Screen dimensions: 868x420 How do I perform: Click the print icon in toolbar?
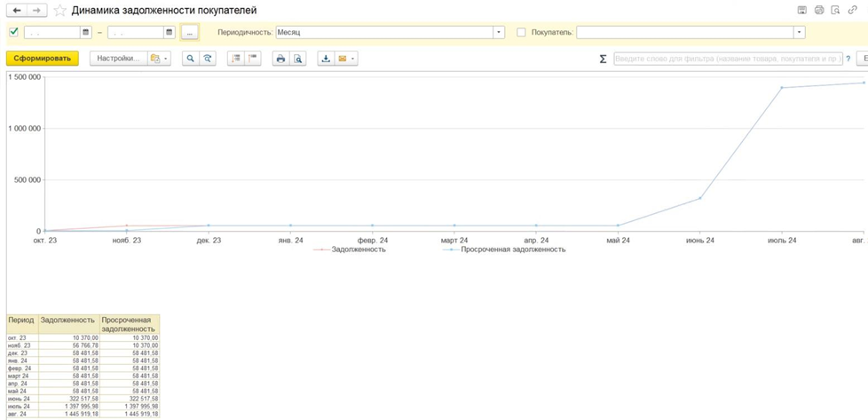coord(280,59)
